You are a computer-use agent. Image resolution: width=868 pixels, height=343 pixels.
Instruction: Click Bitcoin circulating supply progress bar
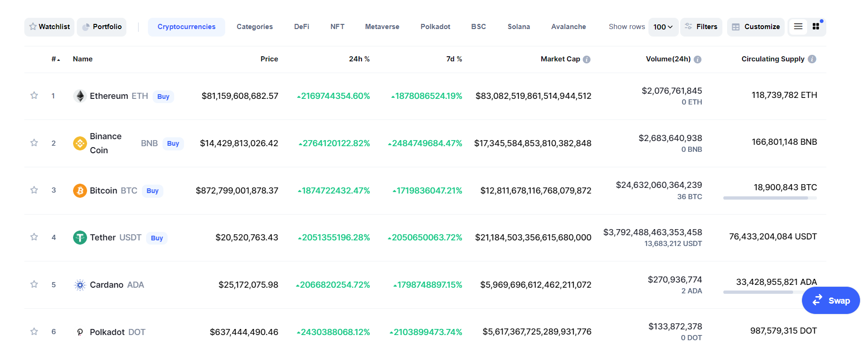(770, 198)
